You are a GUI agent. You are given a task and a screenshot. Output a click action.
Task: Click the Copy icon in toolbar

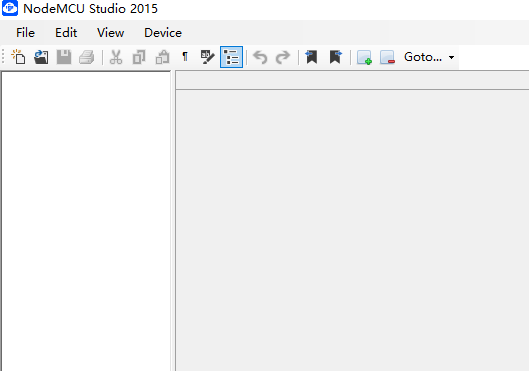click(139, 57)
